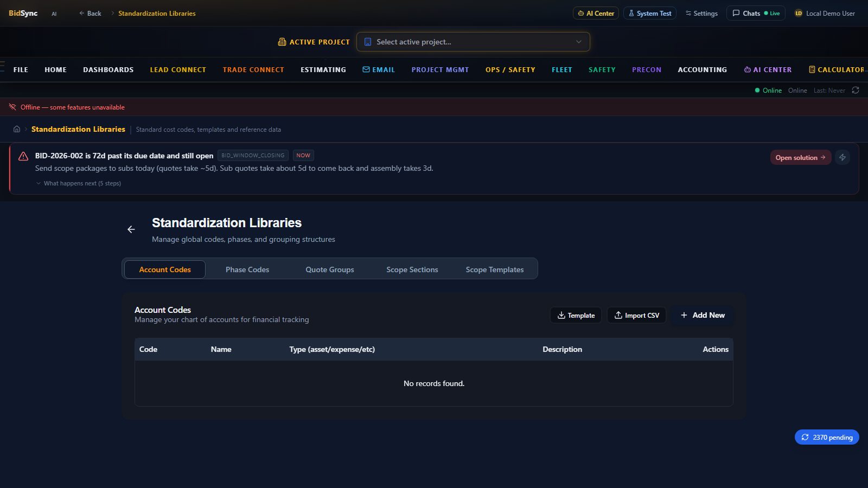Go Back using top bar button
The image size is (868, 488).
pyautogui.click(x=90, y=13)
